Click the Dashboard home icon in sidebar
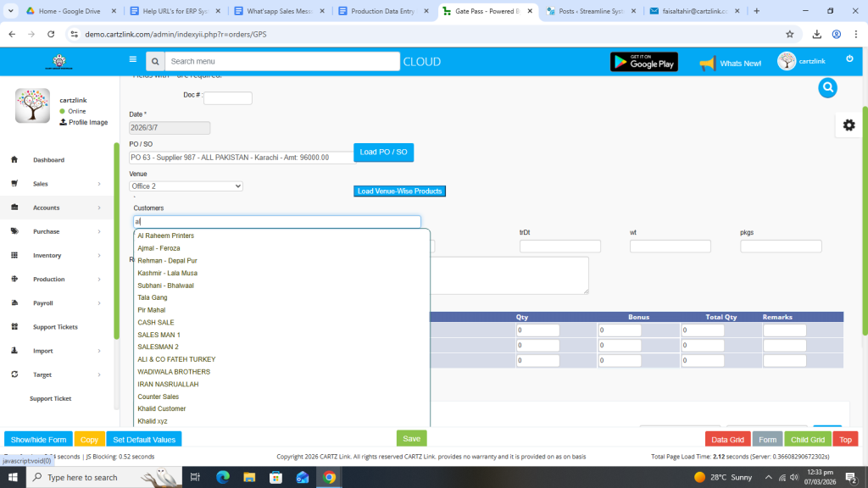The height and width of the screenshot is (488, 868). pos(14,160)
